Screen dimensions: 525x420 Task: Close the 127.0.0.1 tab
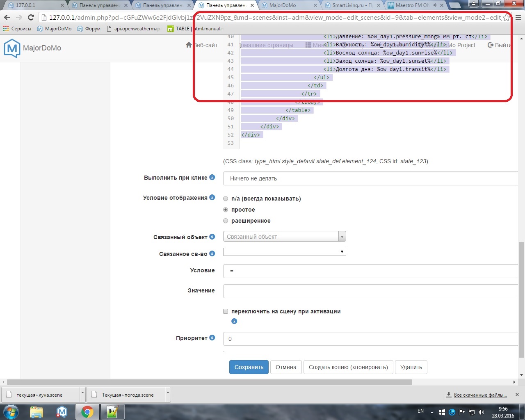pyautogui.click(x=62, y=5)
